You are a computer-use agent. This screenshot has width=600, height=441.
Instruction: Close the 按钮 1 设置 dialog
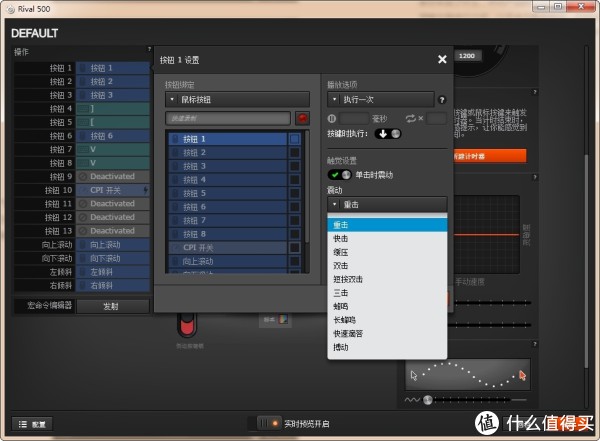(442, 59)
